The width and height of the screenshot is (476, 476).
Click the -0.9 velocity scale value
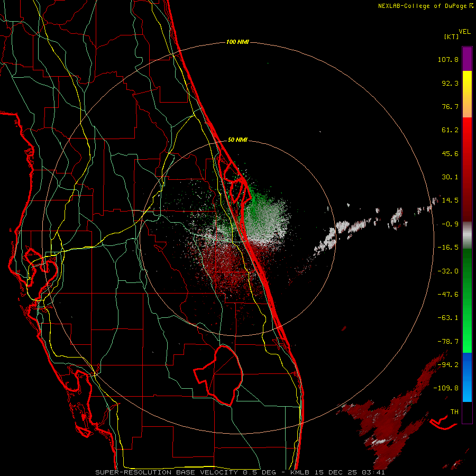coord(450,224)
